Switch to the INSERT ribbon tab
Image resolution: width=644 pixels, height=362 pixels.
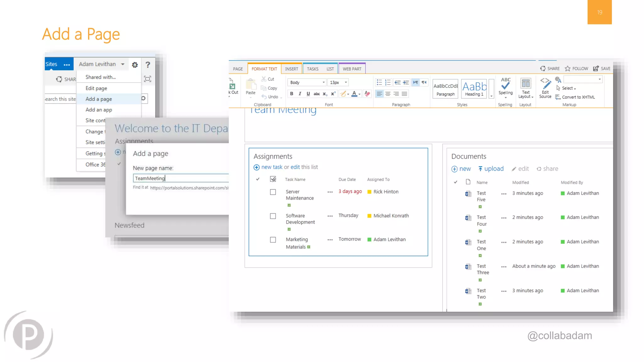(x=291, y=69)
